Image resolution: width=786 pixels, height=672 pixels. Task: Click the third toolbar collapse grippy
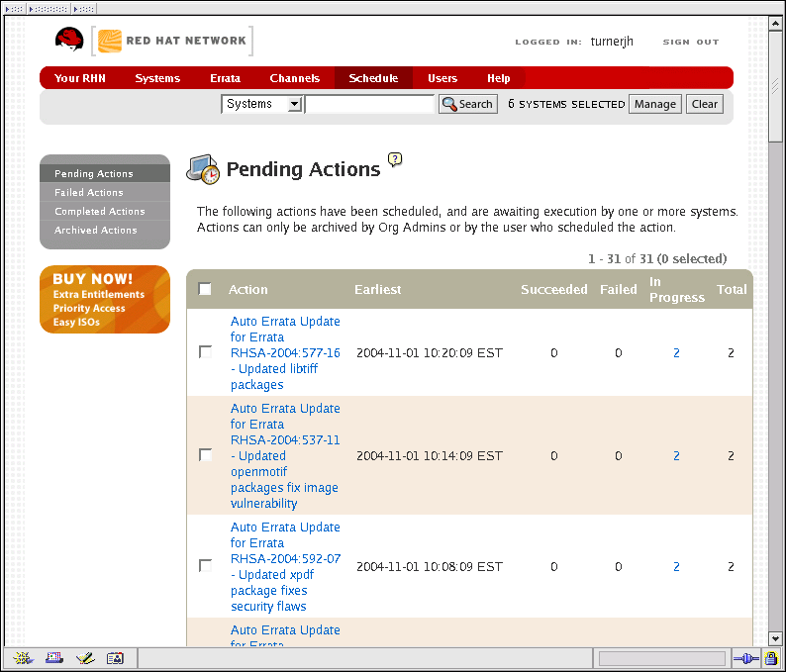(83, 9)
